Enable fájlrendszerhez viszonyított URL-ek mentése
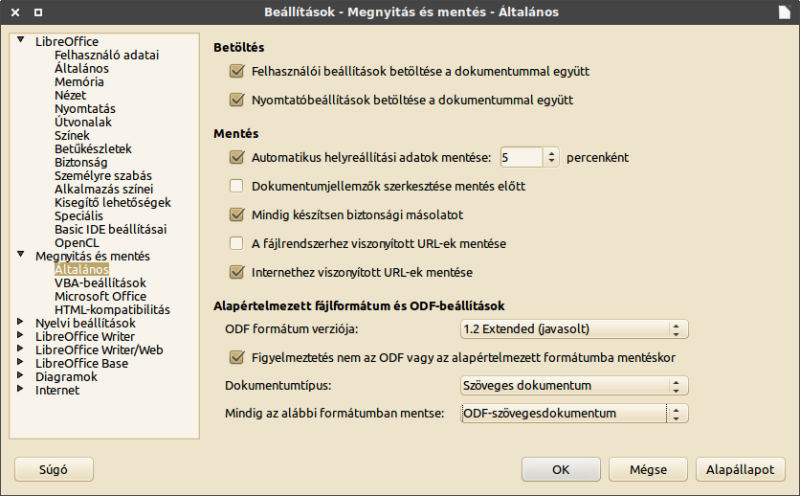 tap(237, 243)
